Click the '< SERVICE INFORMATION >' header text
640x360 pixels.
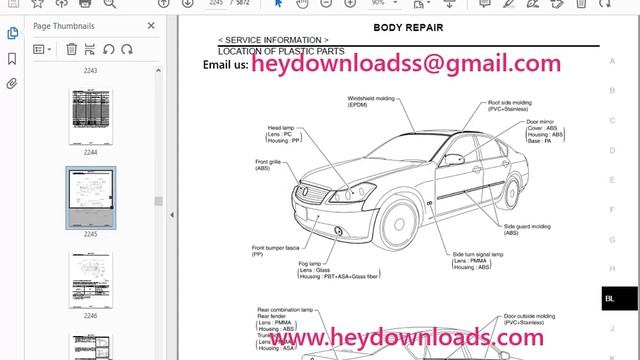click(273, 40)
